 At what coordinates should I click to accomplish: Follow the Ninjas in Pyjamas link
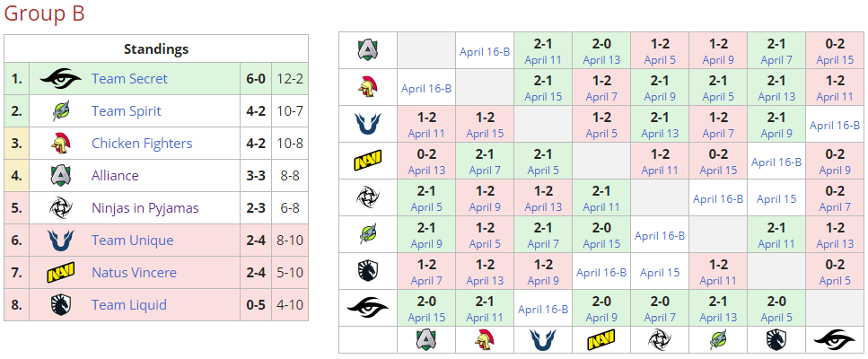pyautogui.click(x=145, y=208)
